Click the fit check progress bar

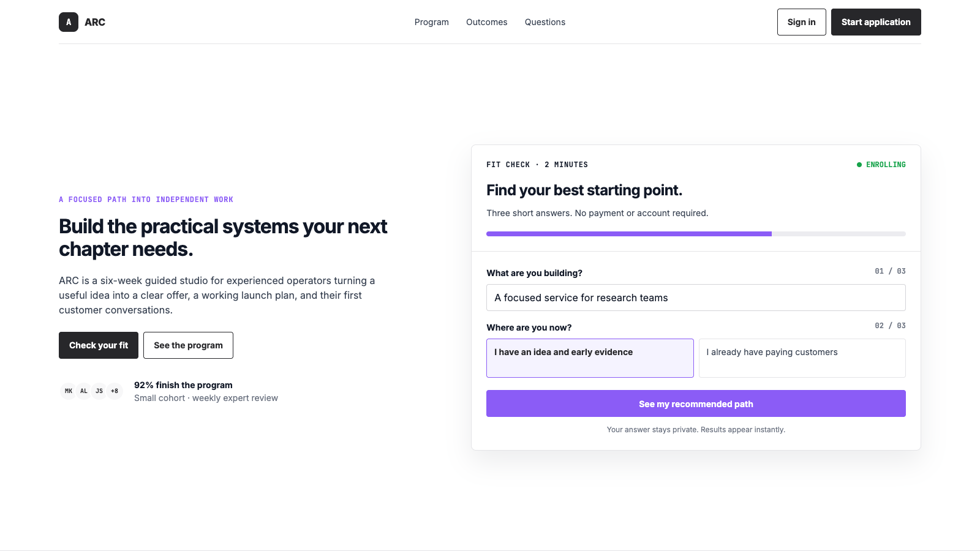[696, 234]
